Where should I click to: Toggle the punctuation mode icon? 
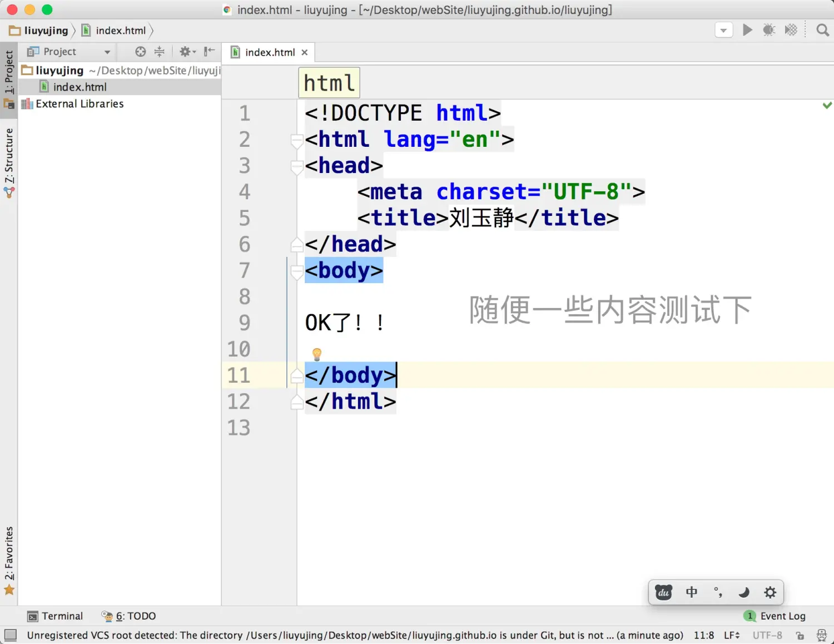[718, 592]
